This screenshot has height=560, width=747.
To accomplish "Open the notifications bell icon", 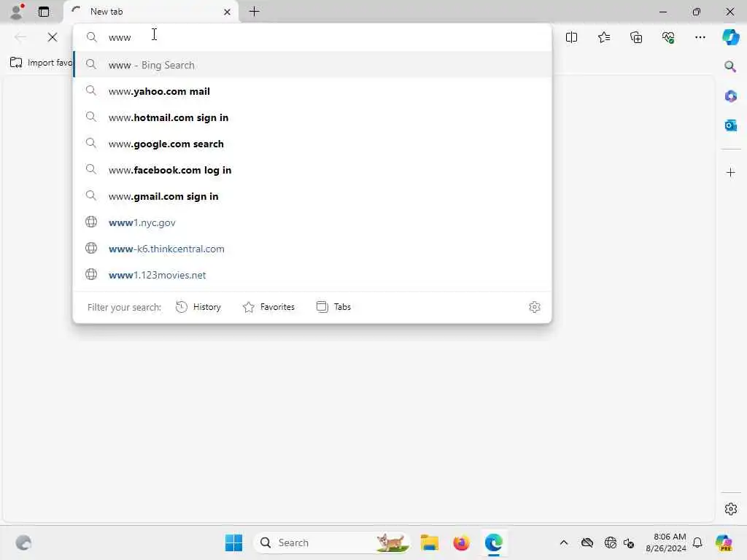I will click(x=697, y=542).
